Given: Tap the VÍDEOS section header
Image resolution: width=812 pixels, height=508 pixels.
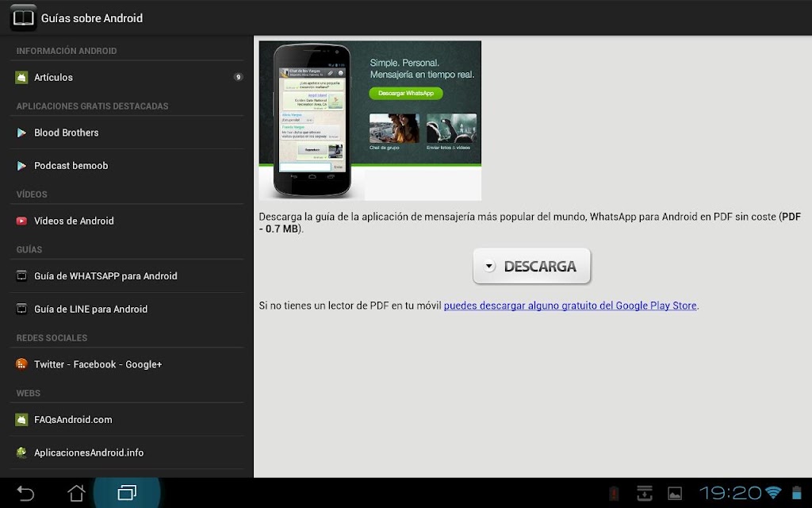Looking at the screenshot, I should point(32,194).
